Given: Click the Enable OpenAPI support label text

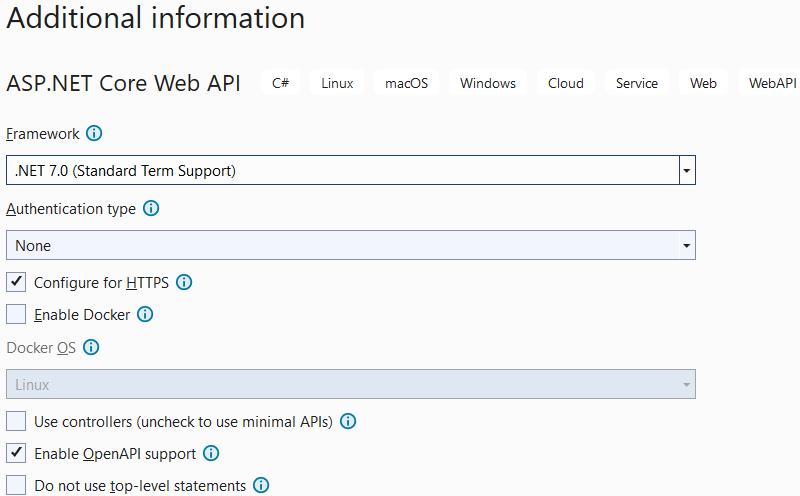Looking at the screenshot, I should 115,454.
